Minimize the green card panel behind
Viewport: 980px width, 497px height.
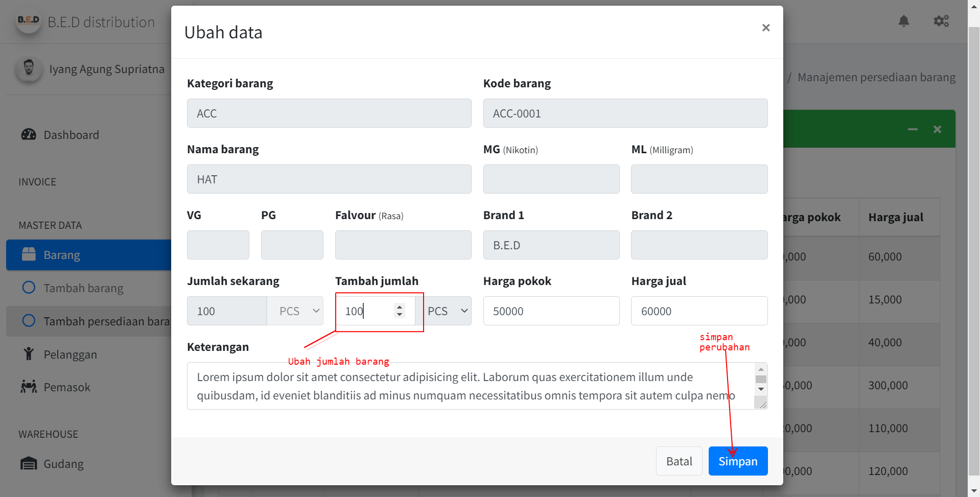pyautogui.click(x=913, y=129)
